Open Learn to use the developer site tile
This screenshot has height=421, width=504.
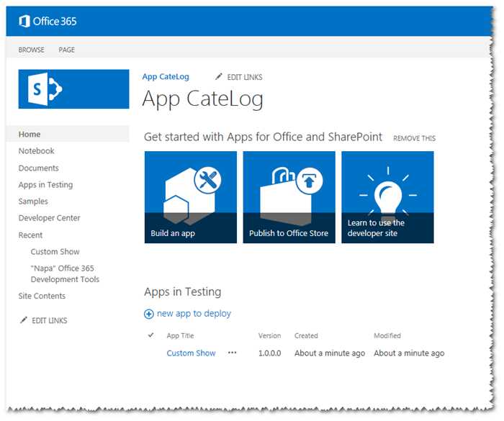point(387,197)
